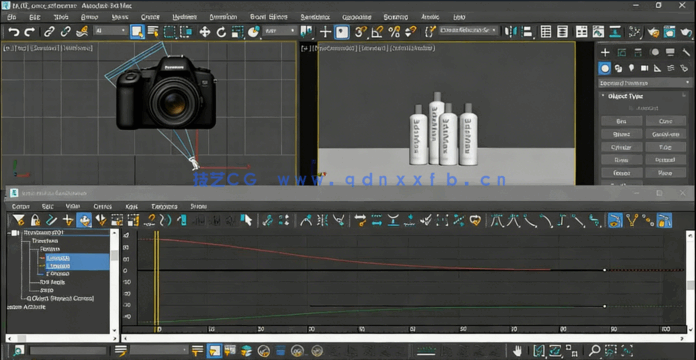
Task: Click the green curve's end key point
Action: click(605, 306)
